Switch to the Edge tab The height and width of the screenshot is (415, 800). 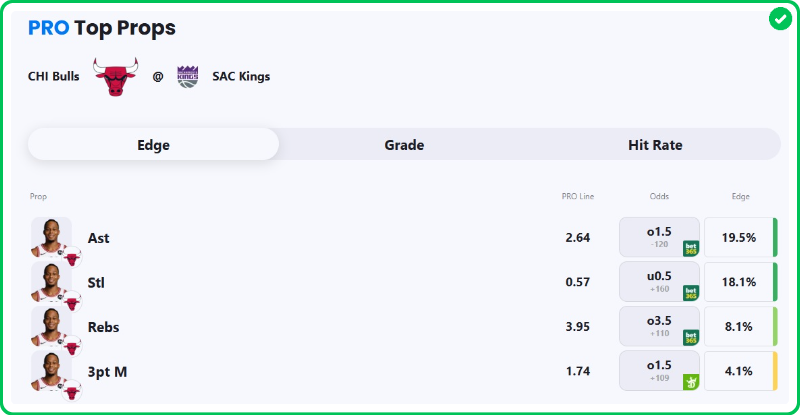coord(153,145)
